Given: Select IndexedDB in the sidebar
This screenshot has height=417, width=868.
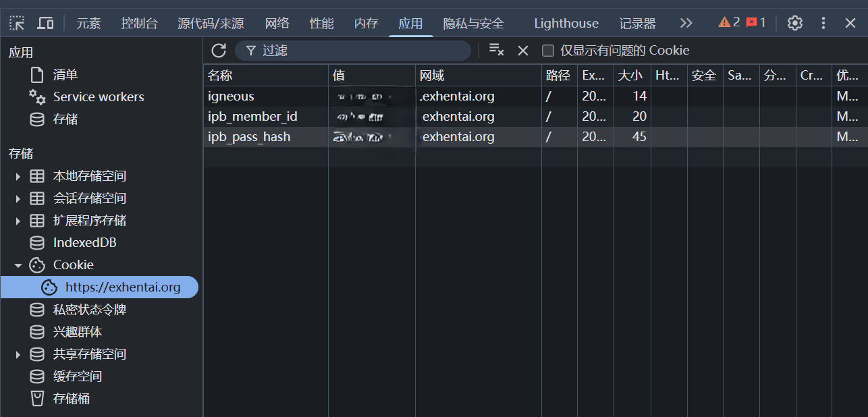Looking at the screenshot, I should click(85, 243).
